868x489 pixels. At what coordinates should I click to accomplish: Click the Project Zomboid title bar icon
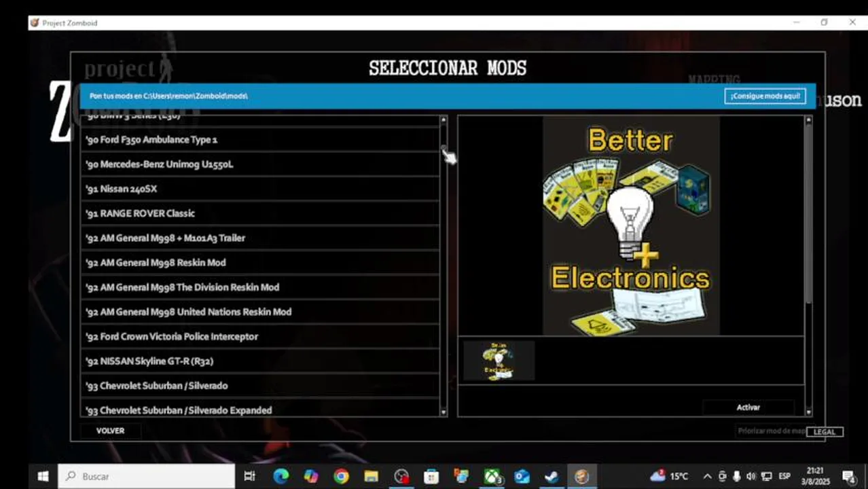pos(35,23)
